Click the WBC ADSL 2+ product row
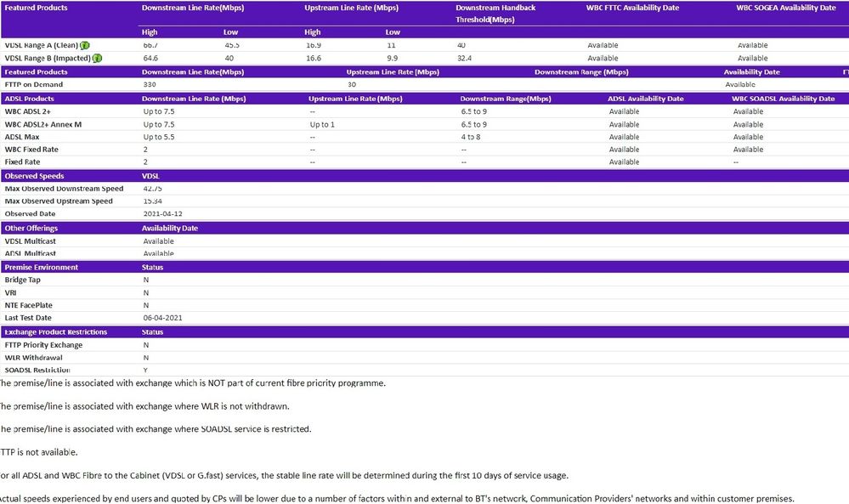 pyautogui.click(x=28, y=111)
